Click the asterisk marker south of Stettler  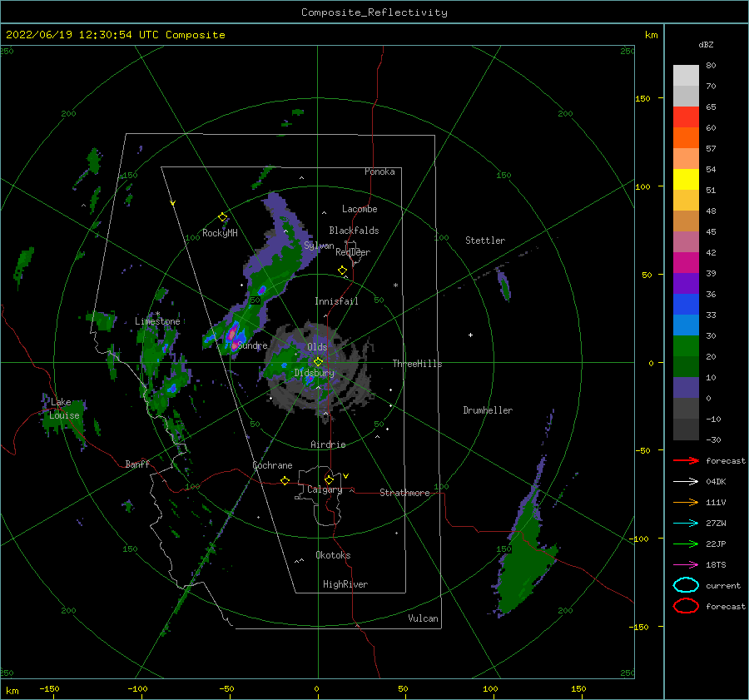[395, 285]
